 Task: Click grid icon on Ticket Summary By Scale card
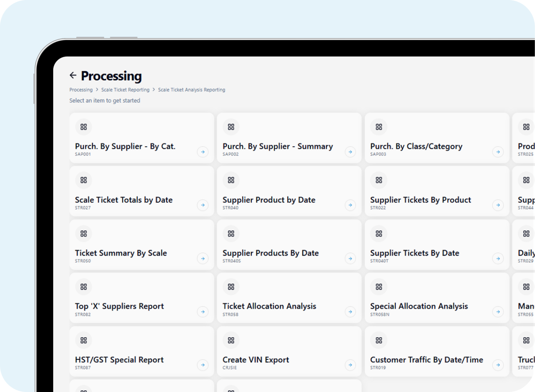point(84,234)
